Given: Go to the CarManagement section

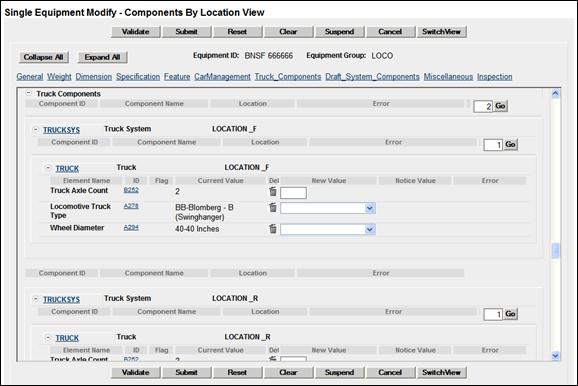Looking at the screenshot, I should (222, 77).
